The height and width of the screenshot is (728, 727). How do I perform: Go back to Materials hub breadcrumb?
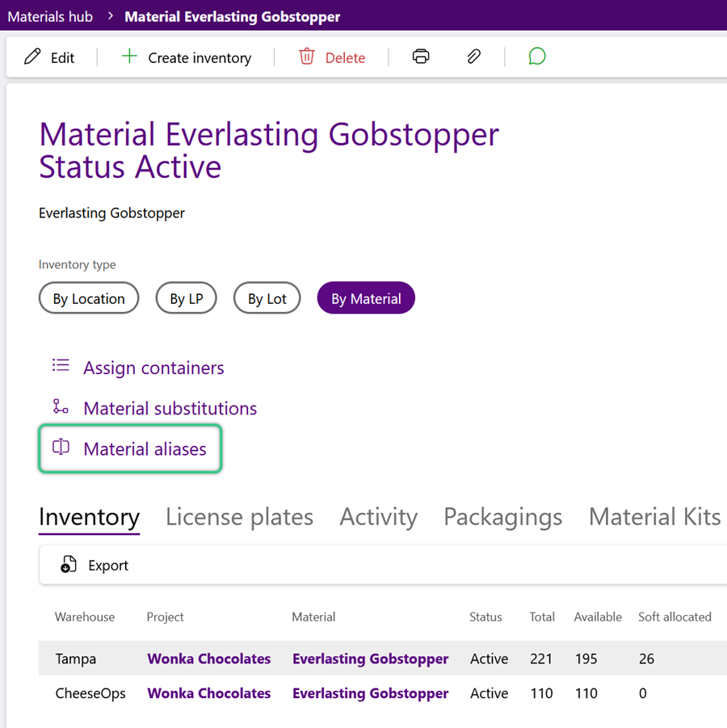[x=50, y=17]
